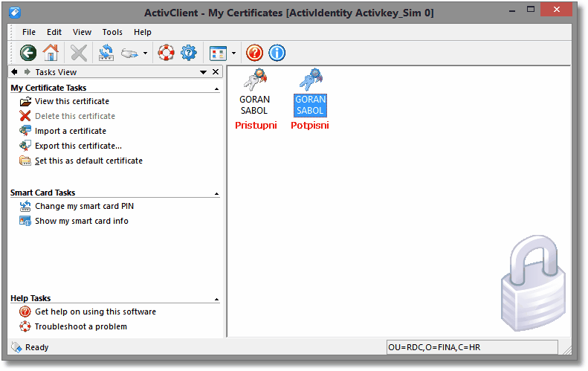Maximize the ActivClient window
Image resolution: width=588 pixels, height=371 pixels.
pos(530,10)
